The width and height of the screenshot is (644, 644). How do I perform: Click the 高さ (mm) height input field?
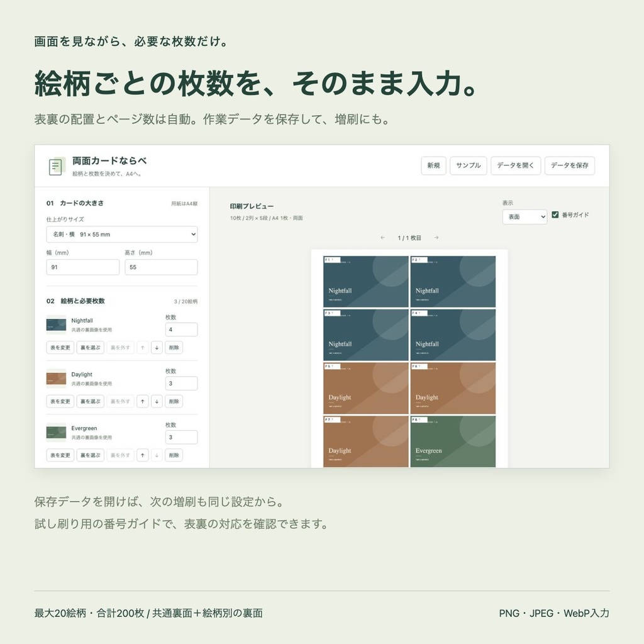161,267
